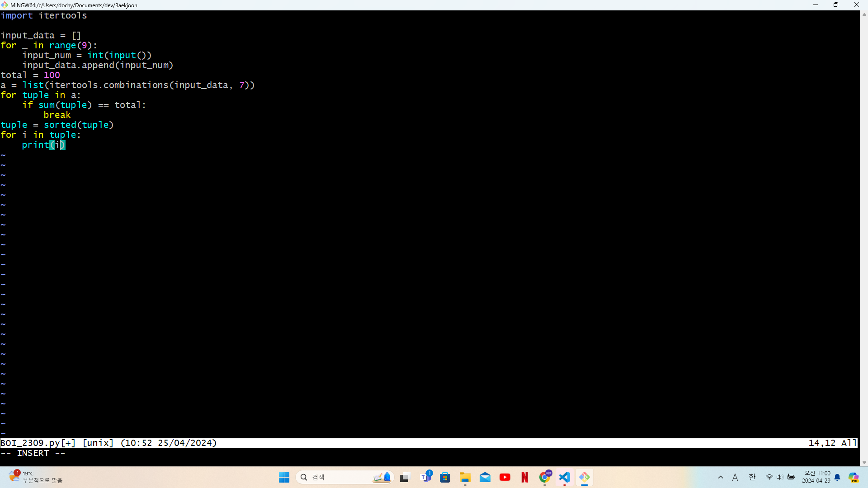Open Netflix from the taskbar

525,477
